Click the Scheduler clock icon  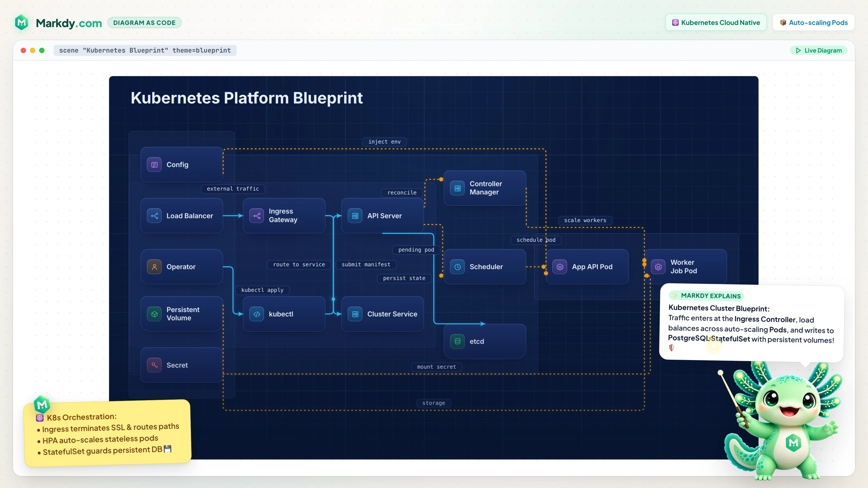pos(458,267)
